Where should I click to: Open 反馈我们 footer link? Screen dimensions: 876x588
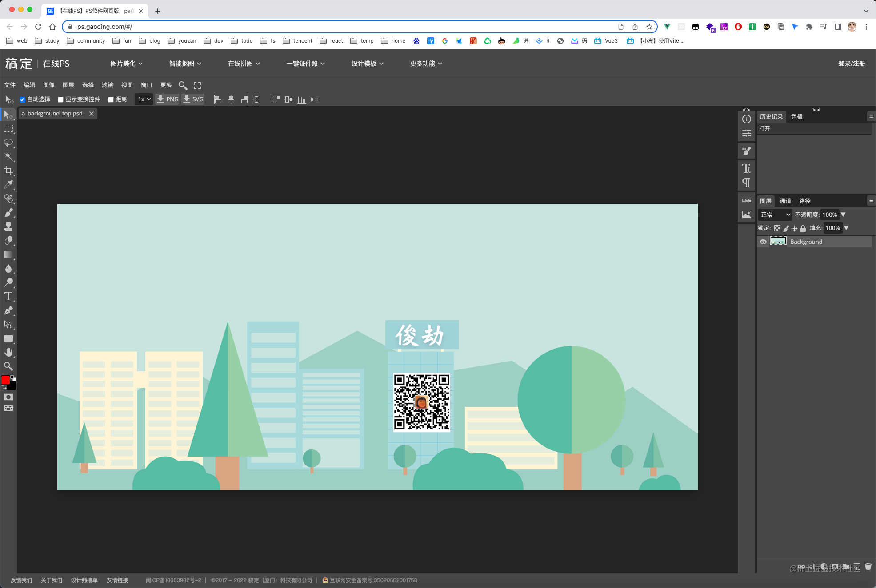point(21,580)
